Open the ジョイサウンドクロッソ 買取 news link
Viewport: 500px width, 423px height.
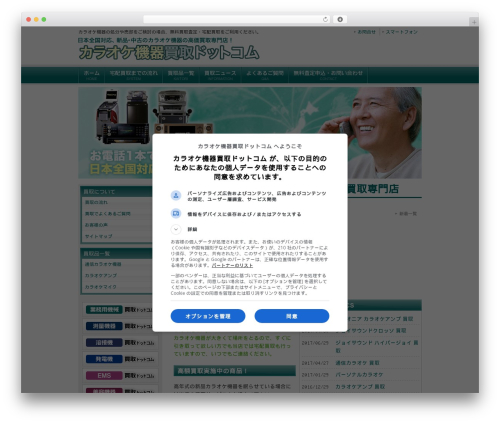point(371,331)
